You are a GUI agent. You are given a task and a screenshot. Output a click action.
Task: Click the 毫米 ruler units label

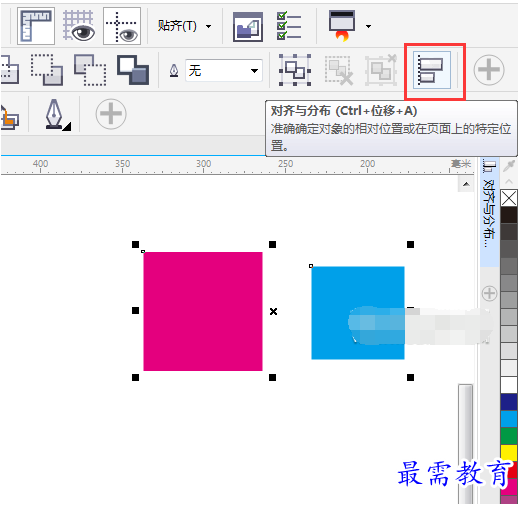tap(461, 164)
